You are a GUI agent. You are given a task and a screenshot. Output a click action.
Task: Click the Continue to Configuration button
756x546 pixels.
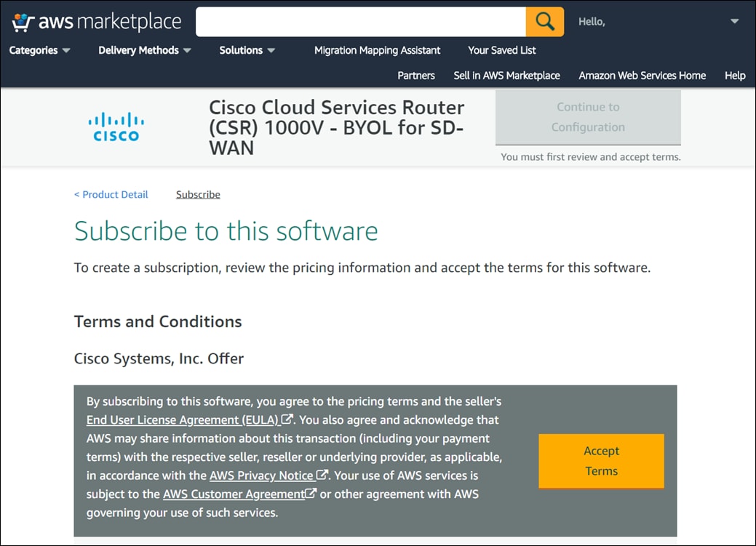coord(588,117)
